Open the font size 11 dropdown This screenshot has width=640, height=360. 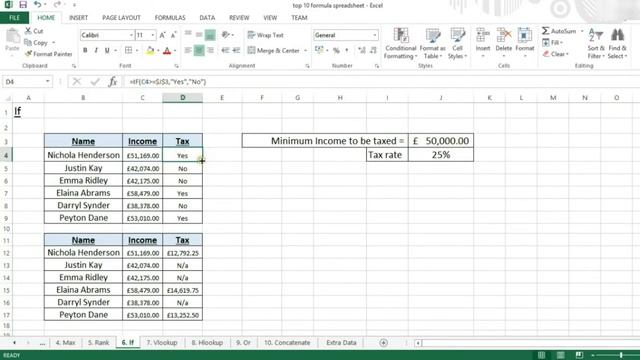(x=153, y=35)
